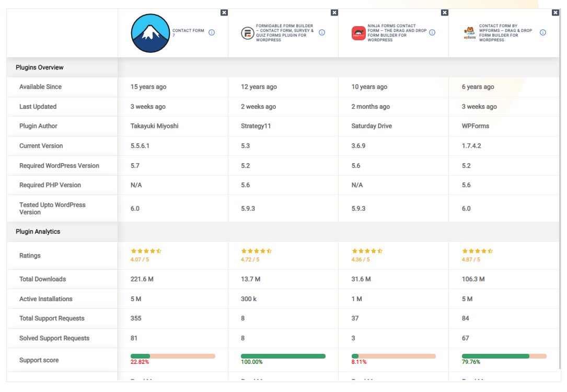The height and width of the screenshot is (392, 567).
Task: Open info icon beside Contact Form 7
Action: click(x=212, y=32)
